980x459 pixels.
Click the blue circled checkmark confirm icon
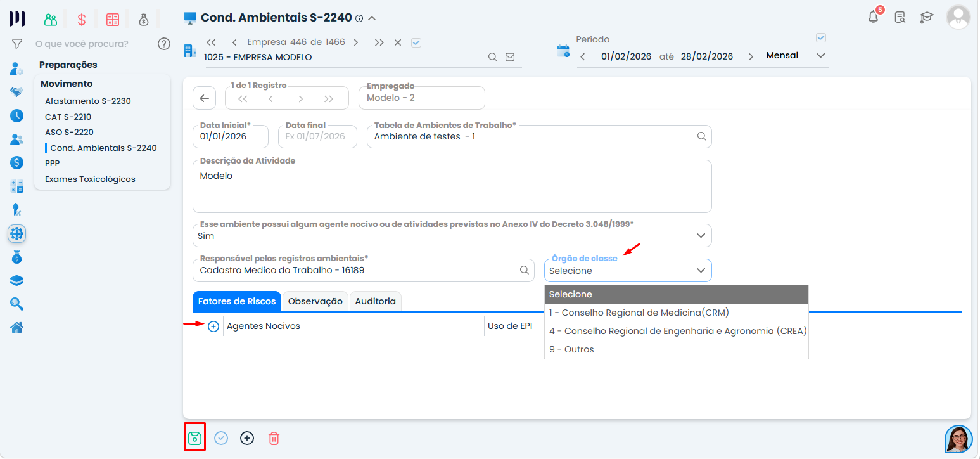tap(221, 438)
